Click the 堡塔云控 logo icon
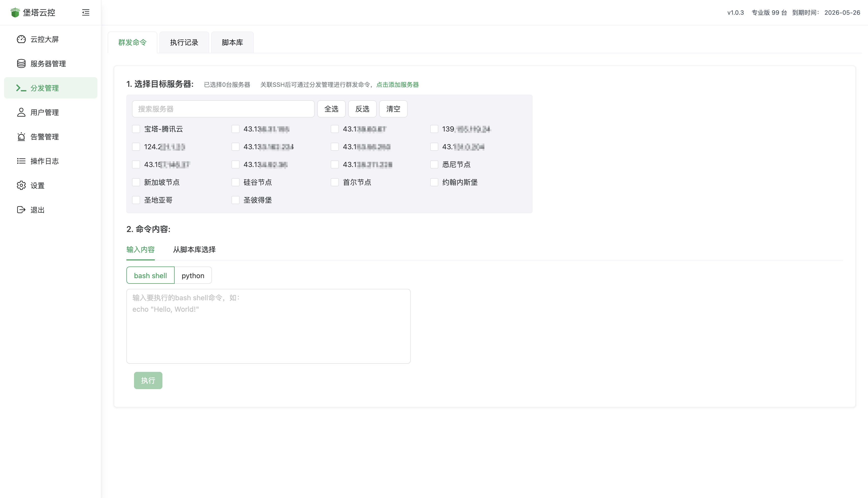The height and width of the screenshot is (498, 868). (15, 13)
